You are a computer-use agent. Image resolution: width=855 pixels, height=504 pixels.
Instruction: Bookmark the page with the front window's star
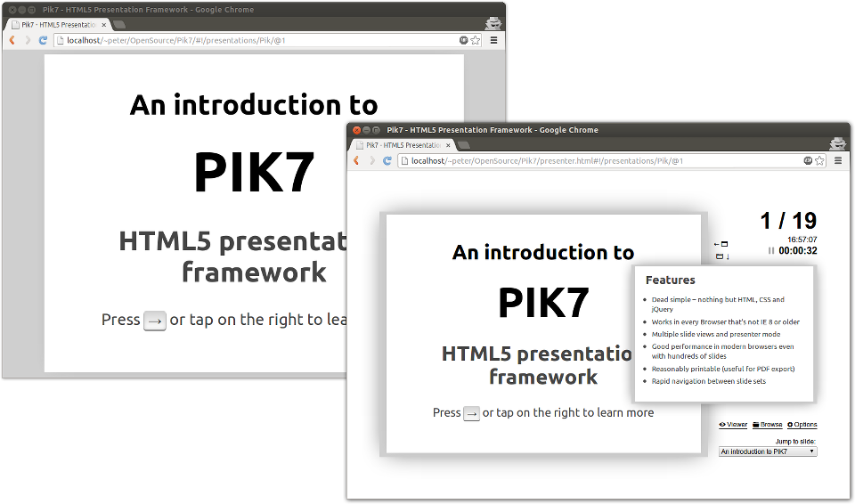819,161
